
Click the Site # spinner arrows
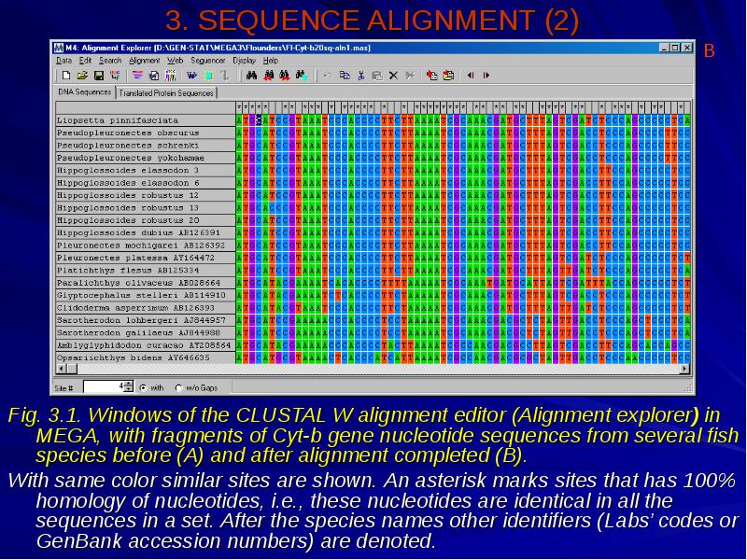tap(129, 385)
